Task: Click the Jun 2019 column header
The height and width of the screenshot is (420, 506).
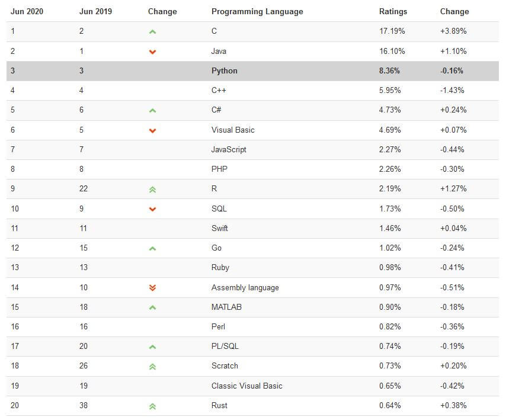Action: 95,12
